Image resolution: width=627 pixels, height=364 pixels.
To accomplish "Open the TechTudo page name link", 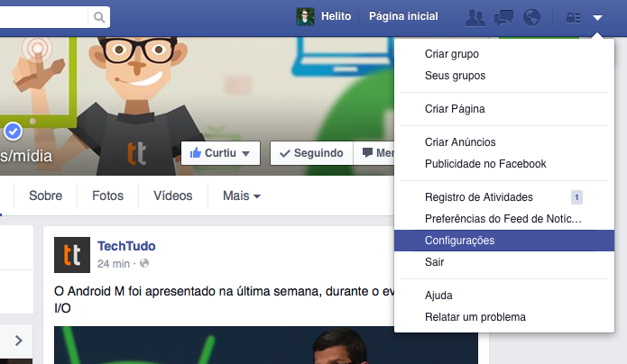I will pyautogui.click(x=127, y=246).
